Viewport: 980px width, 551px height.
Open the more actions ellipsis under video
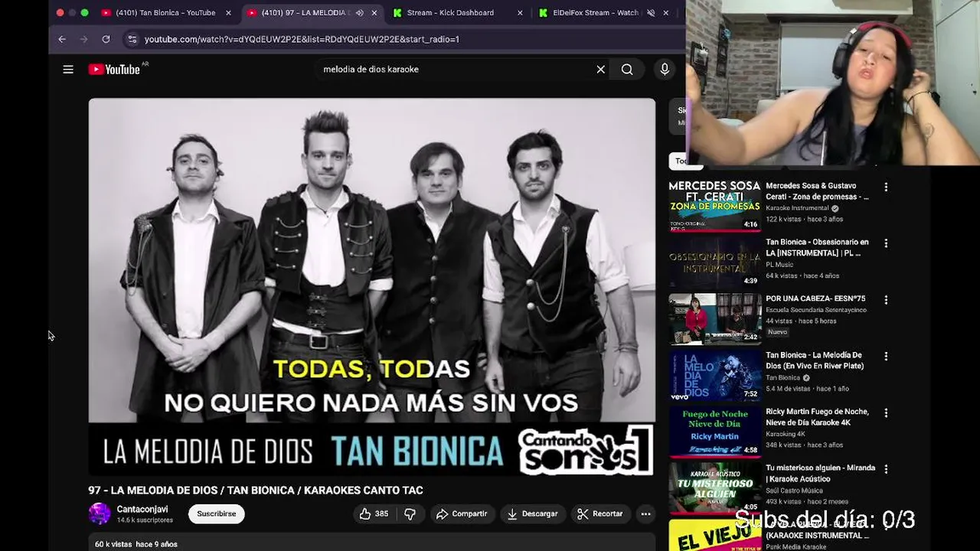pyautogui.click(x=646, y=514)
